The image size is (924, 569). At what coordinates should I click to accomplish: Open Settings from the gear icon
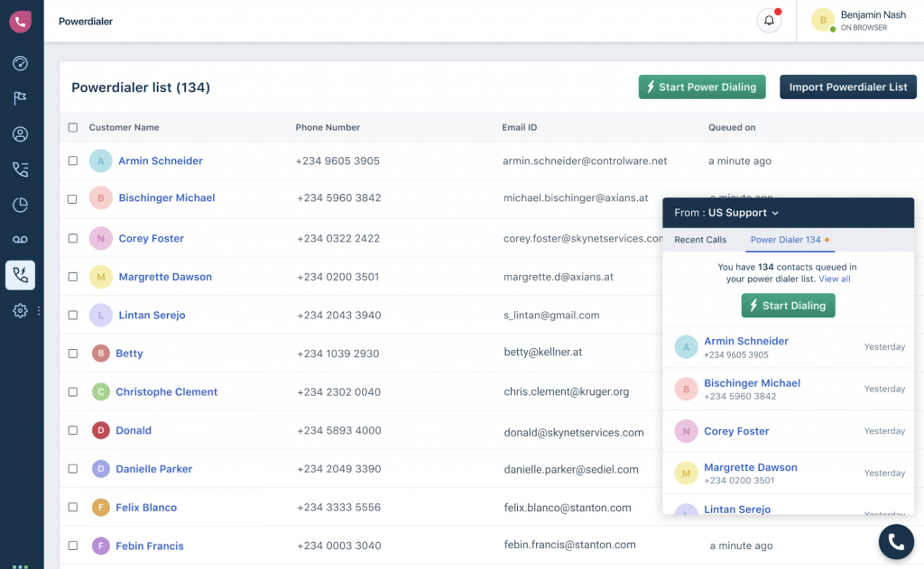click(20, 311)
